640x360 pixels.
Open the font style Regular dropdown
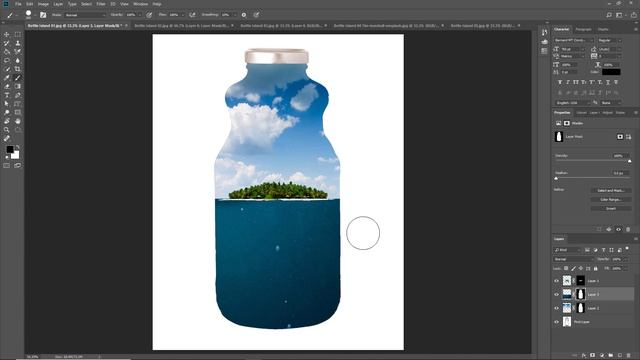[610, 40]
